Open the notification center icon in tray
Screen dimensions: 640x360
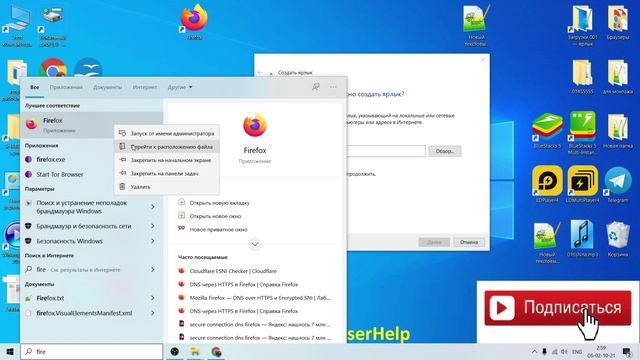click(627, 351)
